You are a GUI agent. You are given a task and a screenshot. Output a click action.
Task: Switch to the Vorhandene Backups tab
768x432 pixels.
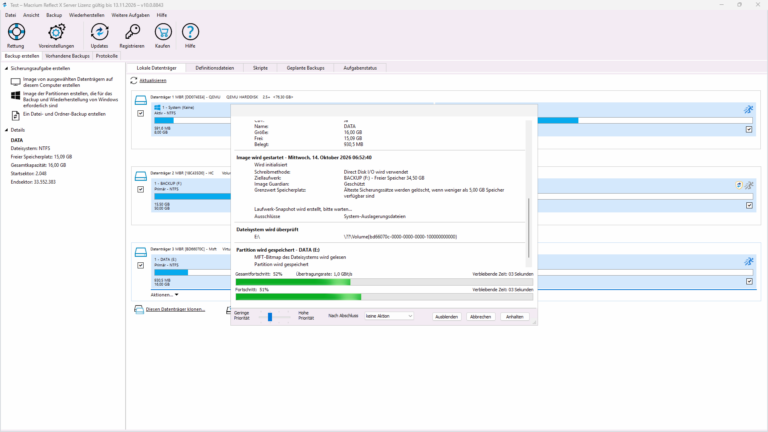coord(68,56)
